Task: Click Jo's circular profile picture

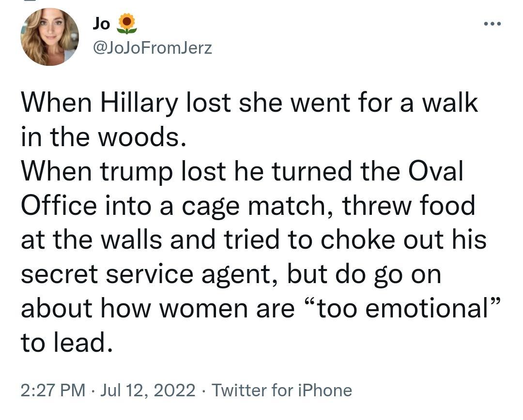Action: click(x=51, y=35)
